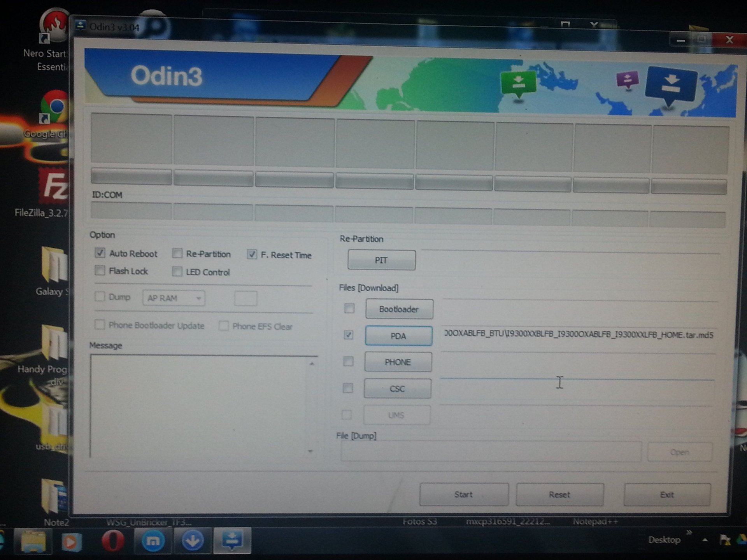
Task: Open Opera browser from the taskbar
Action: [x=113, y=541]
